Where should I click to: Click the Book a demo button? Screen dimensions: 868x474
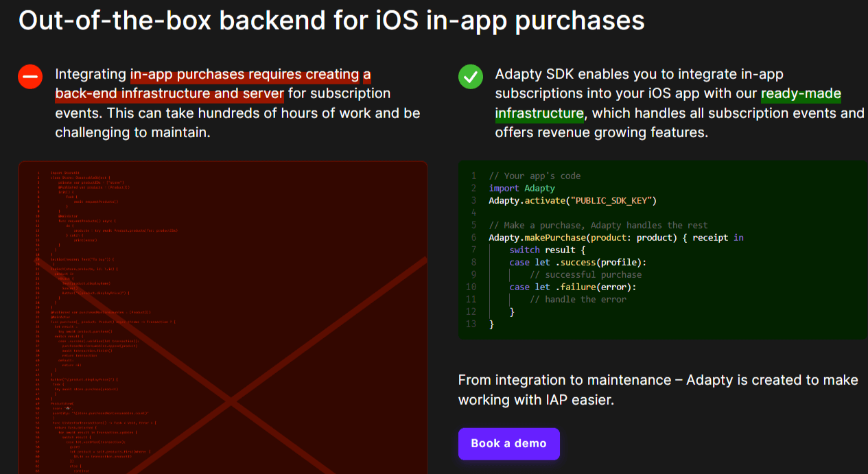click(508, 444)
